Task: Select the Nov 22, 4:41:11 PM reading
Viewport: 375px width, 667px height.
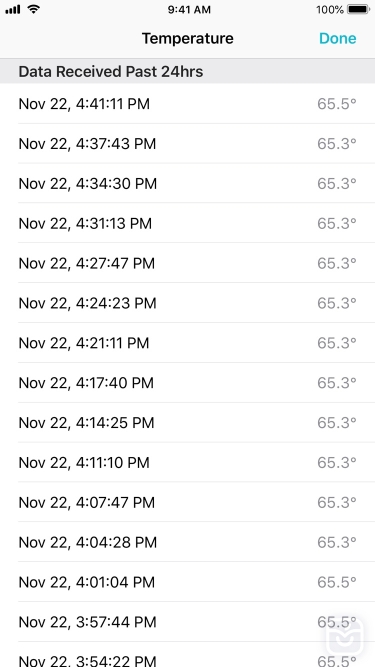Action: (x=188, y=104)
